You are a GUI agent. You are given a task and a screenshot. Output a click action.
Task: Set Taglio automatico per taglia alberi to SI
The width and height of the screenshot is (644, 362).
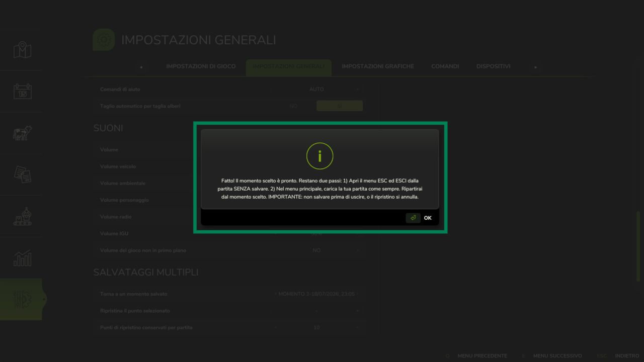[x=340, y=106]
